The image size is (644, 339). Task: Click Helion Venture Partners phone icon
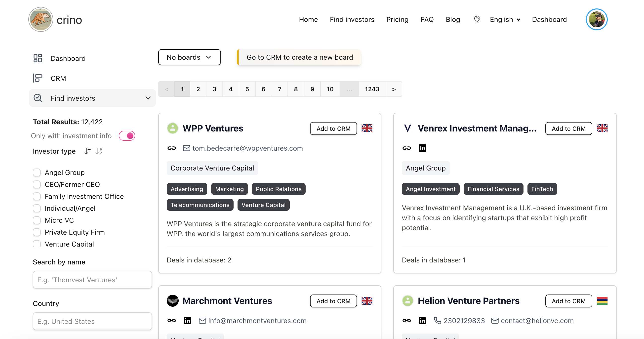click(x=437, y=321)
